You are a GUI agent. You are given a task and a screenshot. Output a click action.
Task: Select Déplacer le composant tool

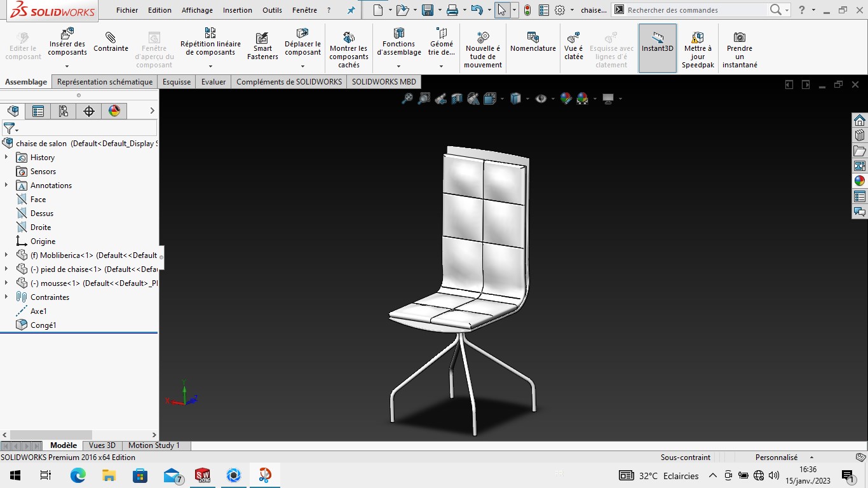tap(302, 43)
